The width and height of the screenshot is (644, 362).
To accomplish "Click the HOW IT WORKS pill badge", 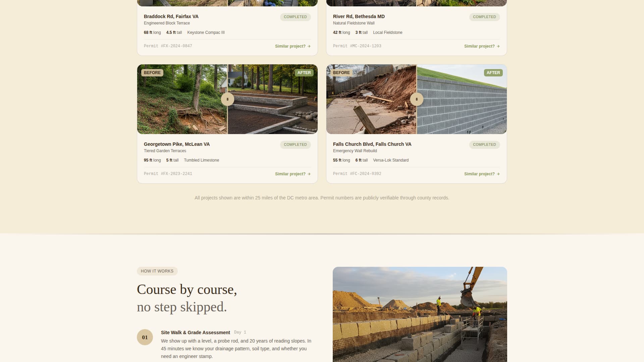I will coord(157,271).
